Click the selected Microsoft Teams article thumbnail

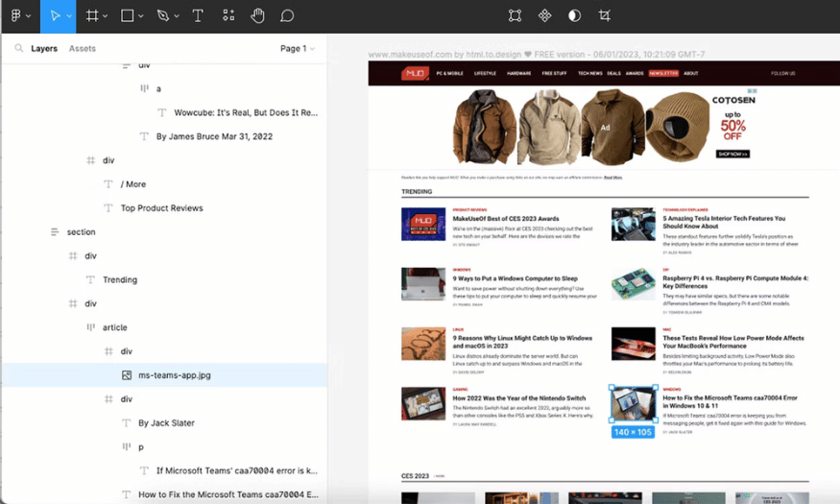point(634,404)
